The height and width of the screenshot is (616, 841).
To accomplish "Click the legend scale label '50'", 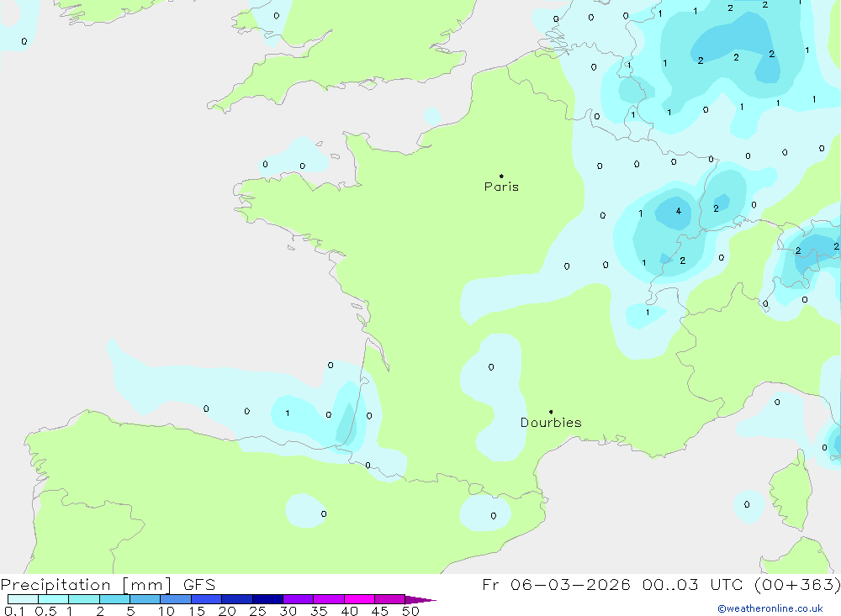I will click(410, 611).
